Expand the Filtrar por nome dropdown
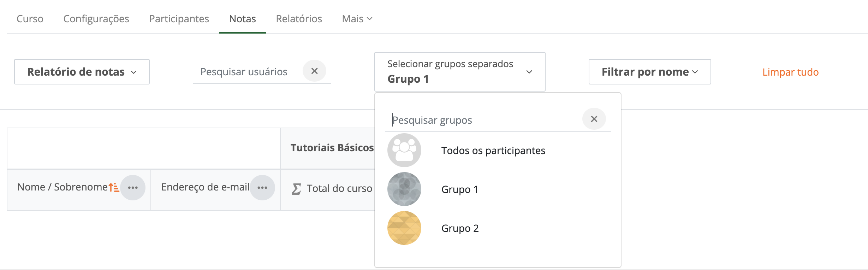The width and height of the screenshot is (868, 270). coord(649,72)
